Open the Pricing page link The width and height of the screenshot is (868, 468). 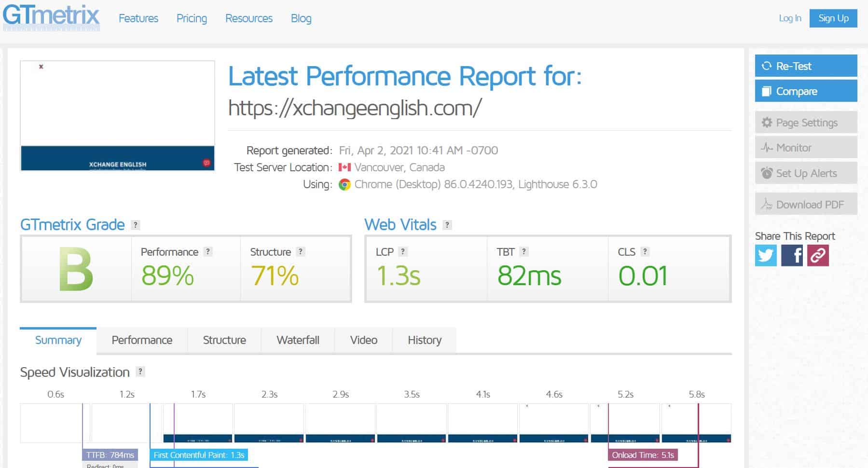192,18
